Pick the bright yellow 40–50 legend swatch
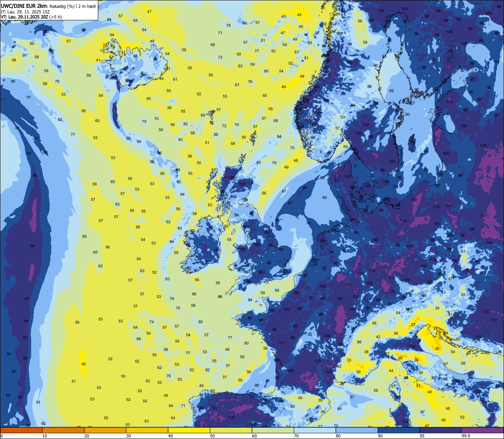This screenshot has width=504, height=439. [x=189, y=430]
